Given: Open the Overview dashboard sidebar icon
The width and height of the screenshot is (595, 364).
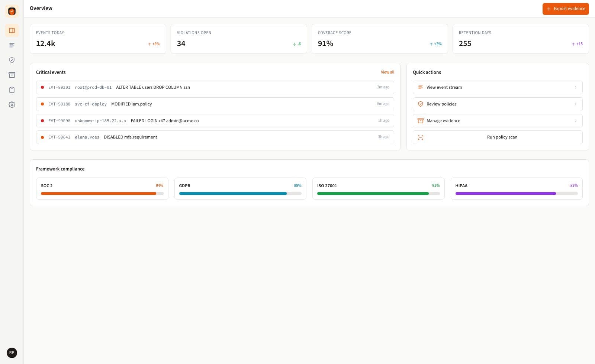Looking at the screenshot, I should tap(12, 30).
